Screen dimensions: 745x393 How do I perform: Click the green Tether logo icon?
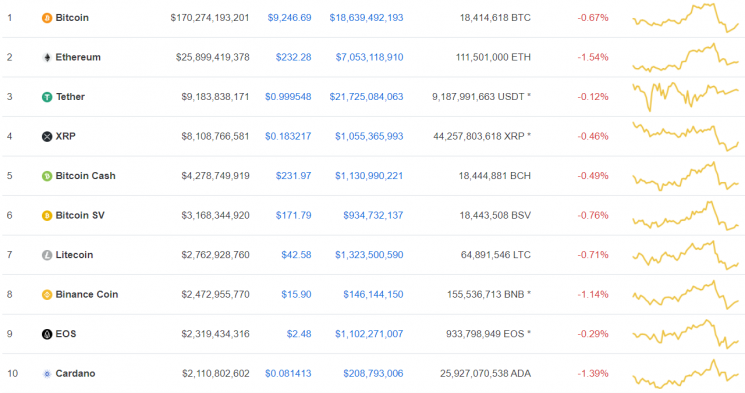(47, 97)
